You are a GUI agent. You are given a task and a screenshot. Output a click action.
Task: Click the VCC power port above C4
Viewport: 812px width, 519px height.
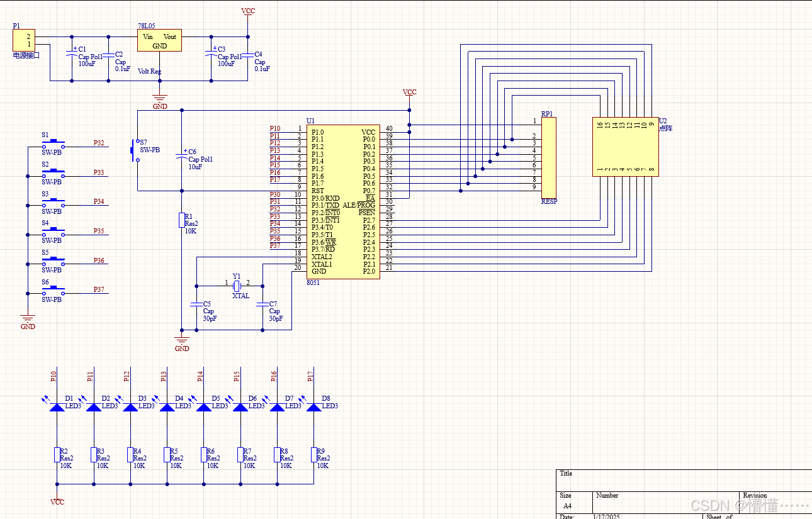point(248,12)
